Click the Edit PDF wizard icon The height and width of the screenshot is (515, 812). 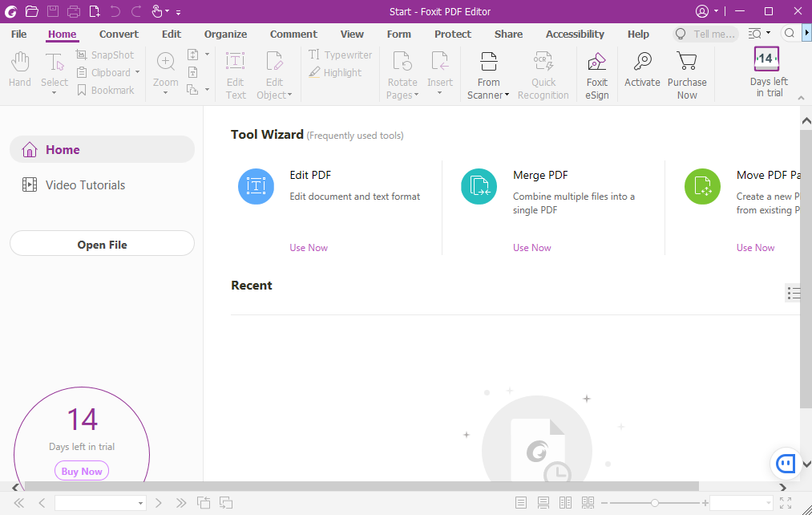256,186
